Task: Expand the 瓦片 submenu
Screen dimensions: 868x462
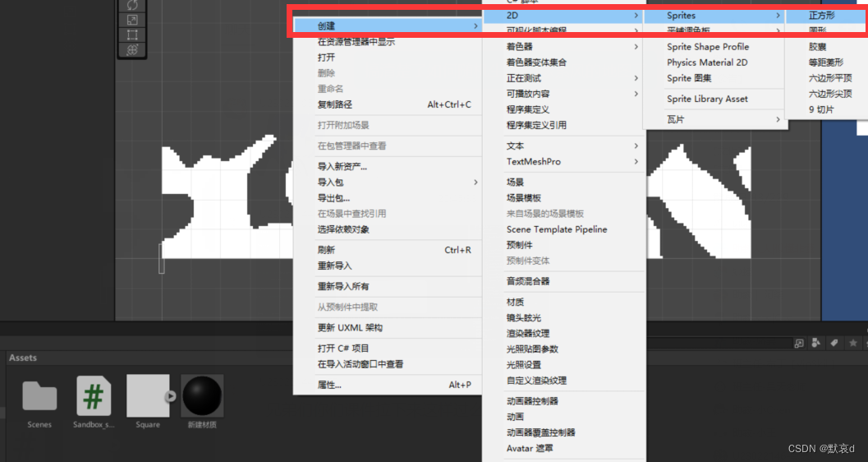Action: pos(715,119)
